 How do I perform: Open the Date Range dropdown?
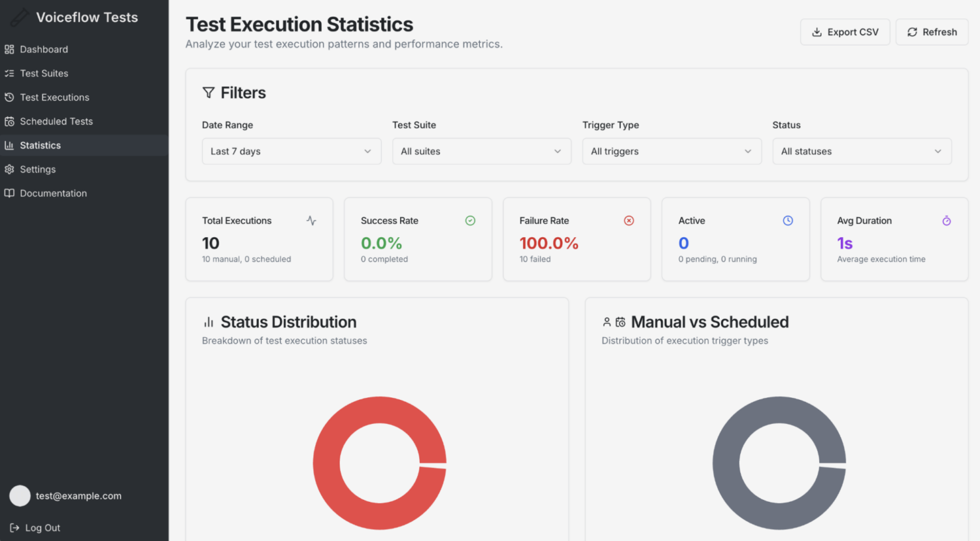[x=291, y=151]
